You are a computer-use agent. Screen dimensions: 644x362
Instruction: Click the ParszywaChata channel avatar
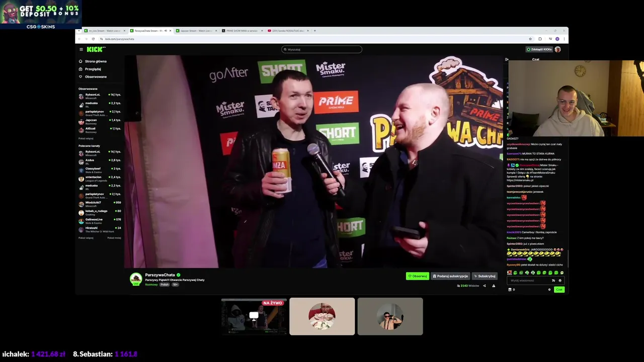click(136, 279)
